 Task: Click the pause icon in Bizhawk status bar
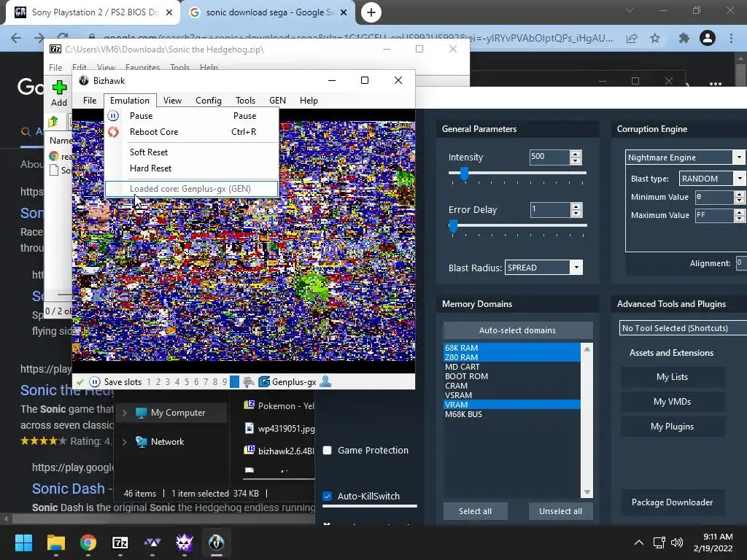[x=95, y=382]
